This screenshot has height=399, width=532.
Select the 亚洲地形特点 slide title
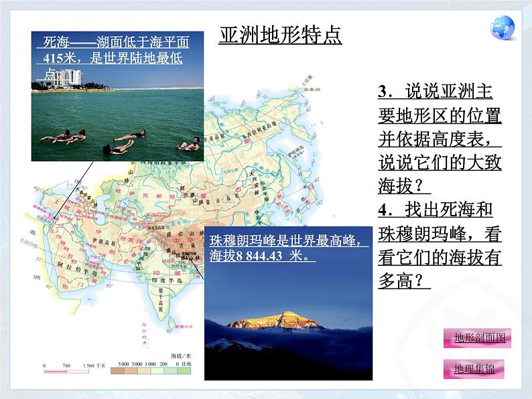(280, 35)
